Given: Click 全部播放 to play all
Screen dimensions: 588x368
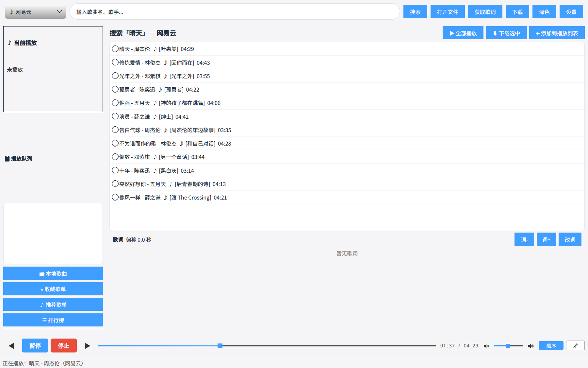Looking at the screenshot, I should click(463, 33).
